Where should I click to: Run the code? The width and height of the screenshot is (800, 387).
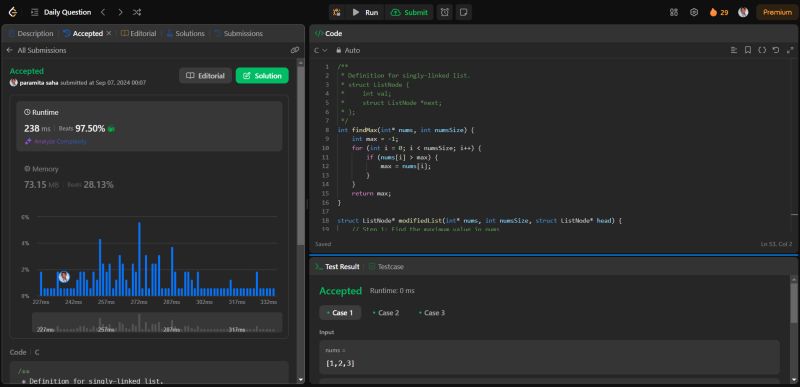pyautogui.click(x=365, y=12)
